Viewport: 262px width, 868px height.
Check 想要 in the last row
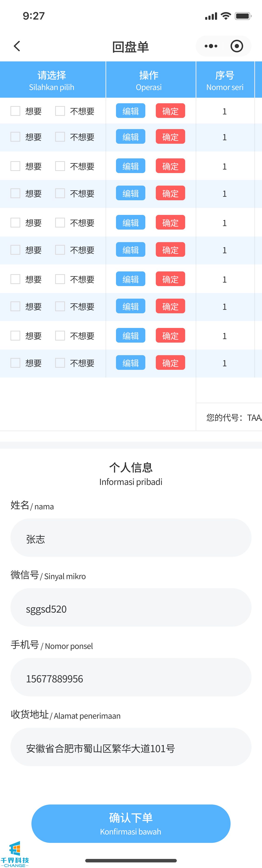coord(16,363)
